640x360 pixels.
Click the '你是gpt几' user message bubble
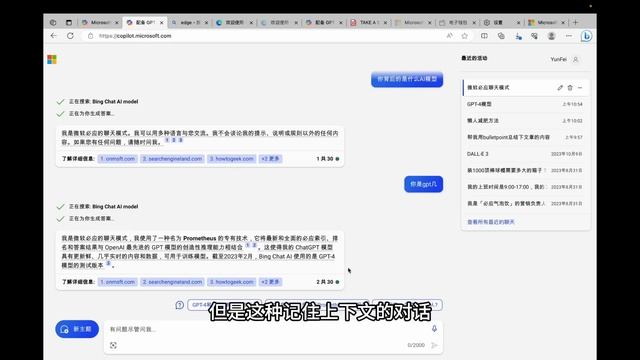coord(423,184)
